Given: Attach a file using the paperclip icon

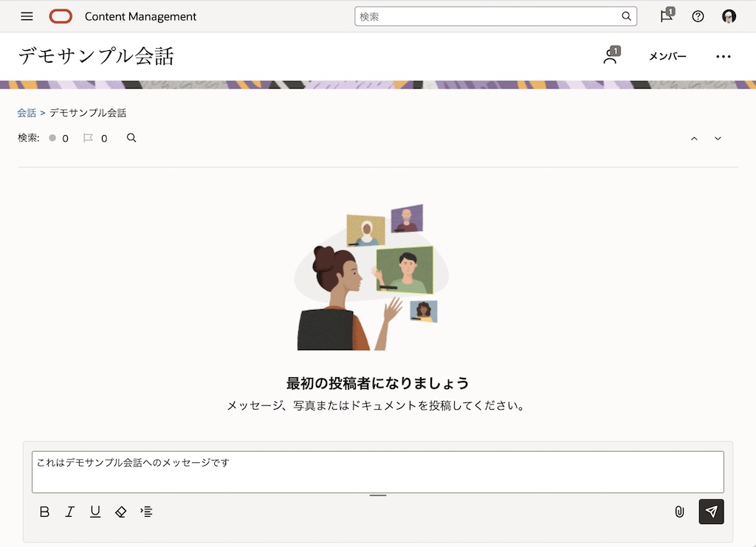Looking at the screenshot, I should (x=679, y=512).
